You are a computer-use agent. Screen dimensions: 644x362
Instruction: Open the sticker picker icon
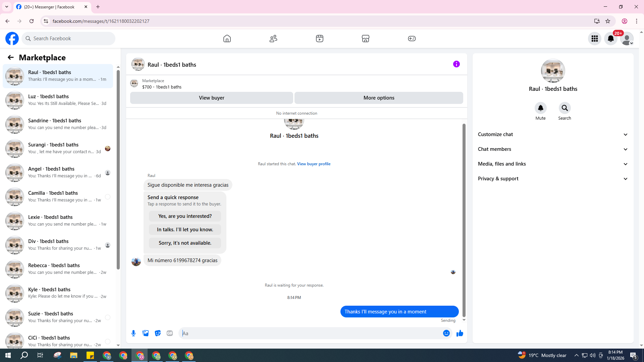158,333
